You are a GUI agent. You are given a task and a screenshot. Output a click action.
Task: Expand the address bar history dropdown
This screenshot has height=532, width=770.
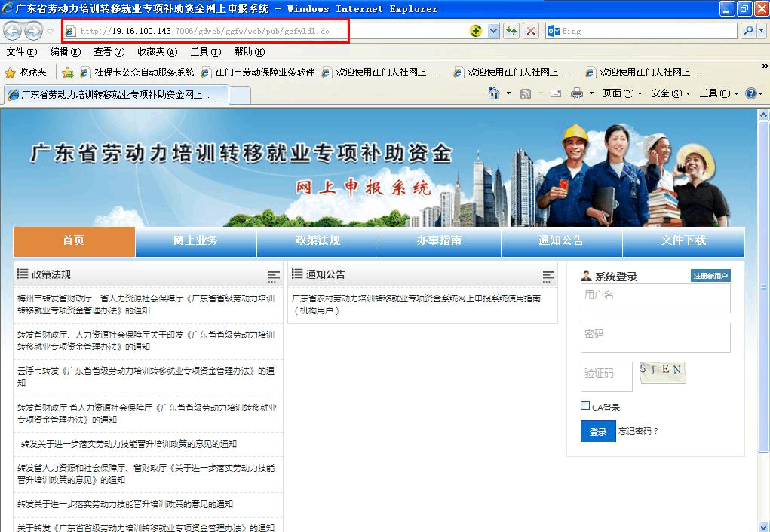point(494,31)
